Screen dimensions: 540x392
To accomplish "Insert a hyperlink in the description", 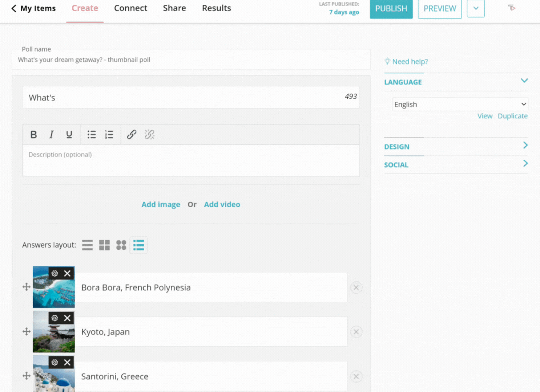I will (131, 134).
